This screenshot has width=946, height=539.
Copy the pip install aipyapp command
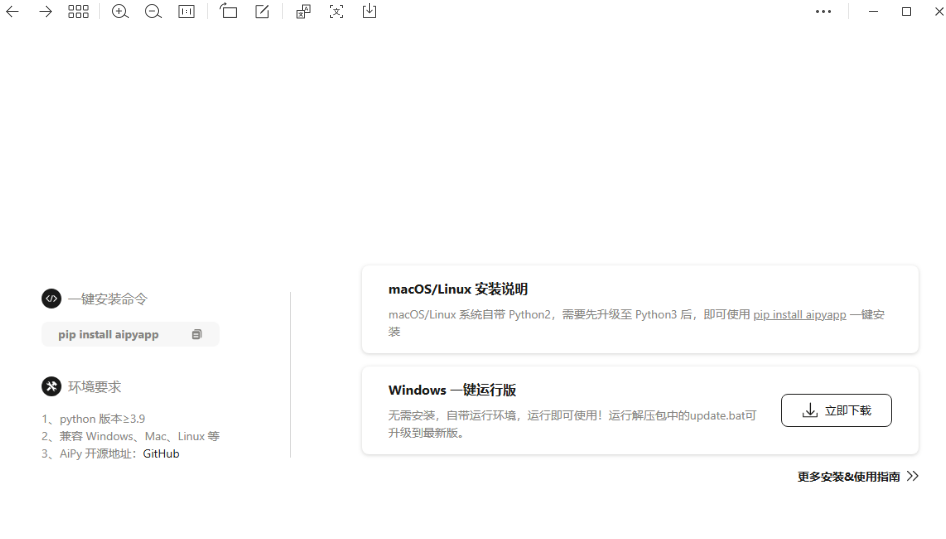197,335
